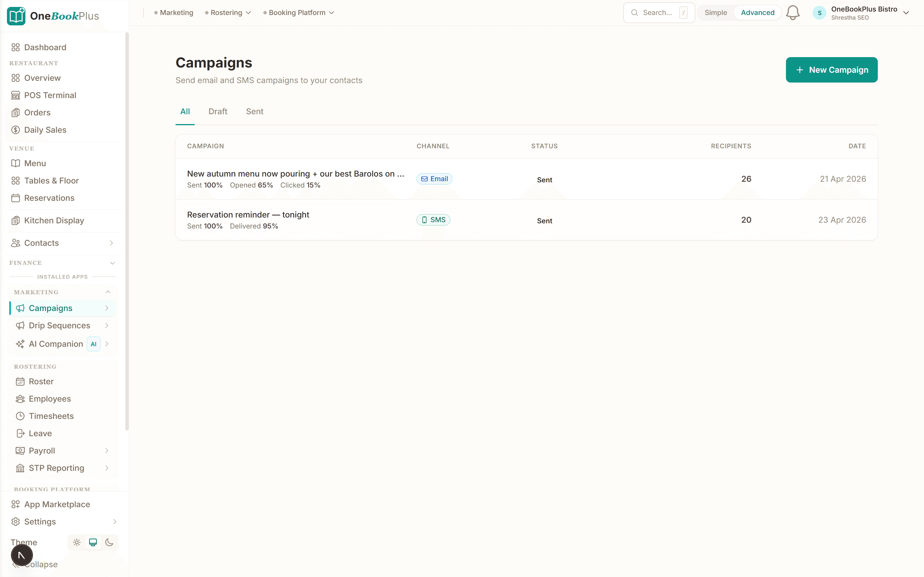Open the POS Terminal page

click(x=50, y=95)
